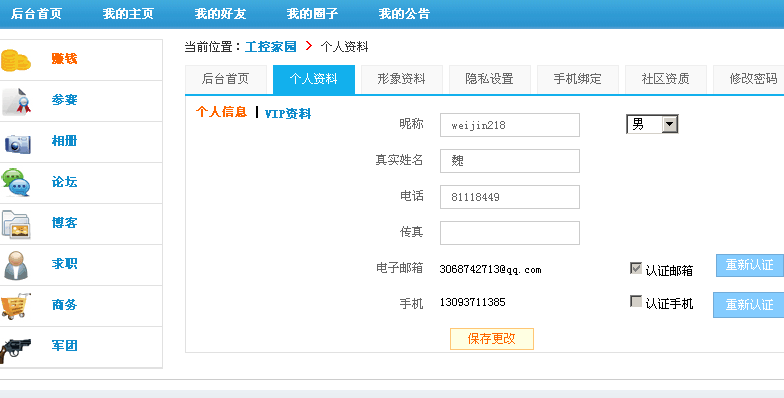Open the gender dropdown showing 男

coord(652,124)
